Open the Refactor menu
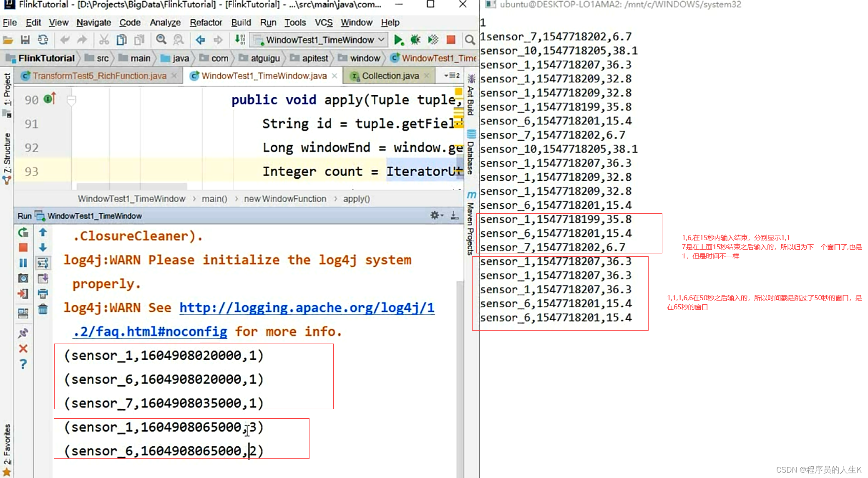The image size is (868, 478). tap(206, 23)
